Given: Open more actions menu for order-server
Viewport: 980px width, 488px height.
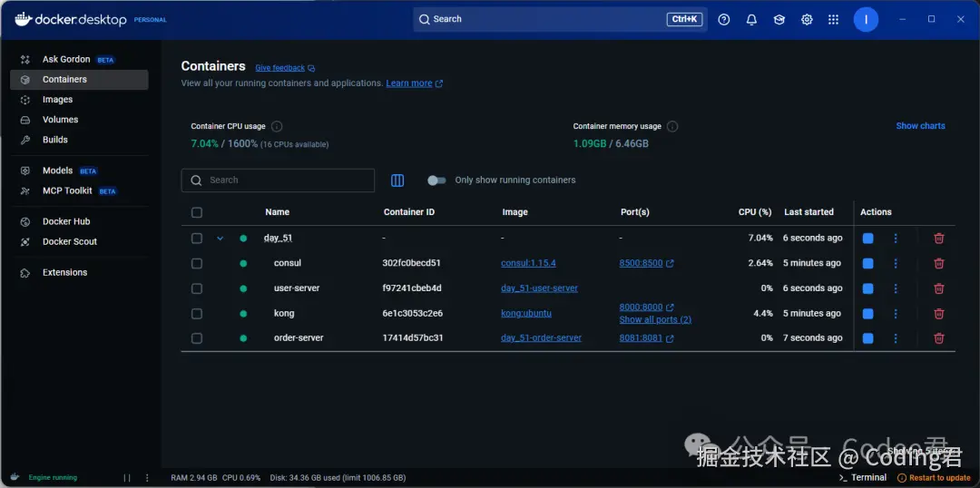Looking at the screenshot, I should [x=896, y=338].
